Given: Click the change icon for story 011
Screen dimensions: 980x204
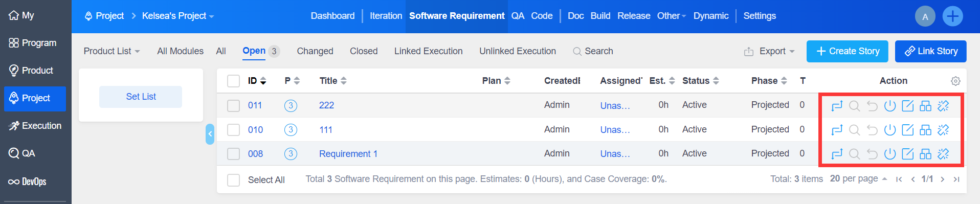Looking at the screenshot, I should point(837,106).
